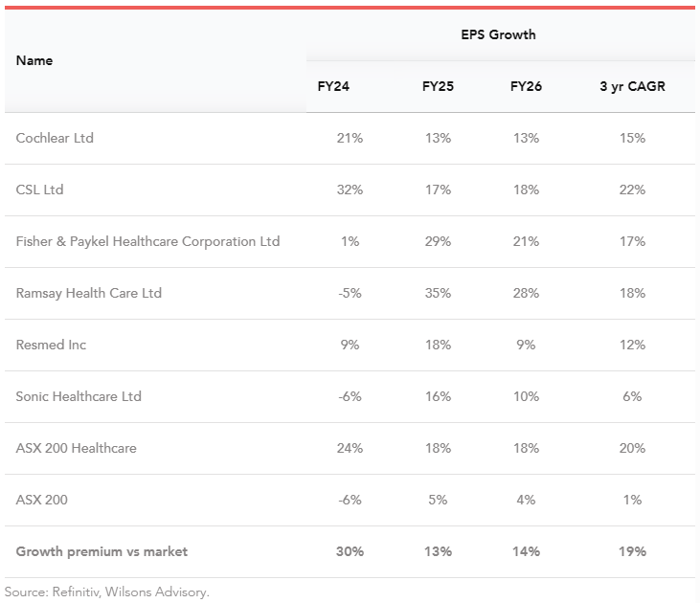Click CSL Ltd's 3 yr CAGR of 22%

click(632, 190)
